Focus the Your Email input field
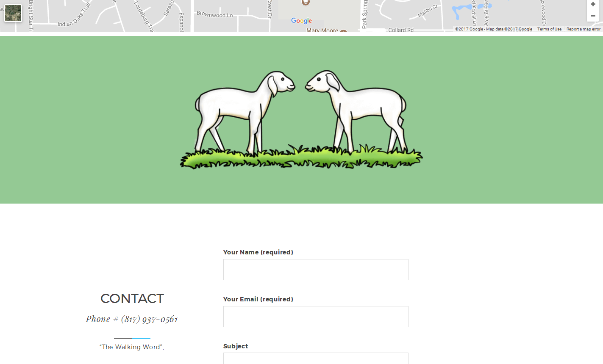This screenshot has height=364, width=603. (x=316, y=317)
